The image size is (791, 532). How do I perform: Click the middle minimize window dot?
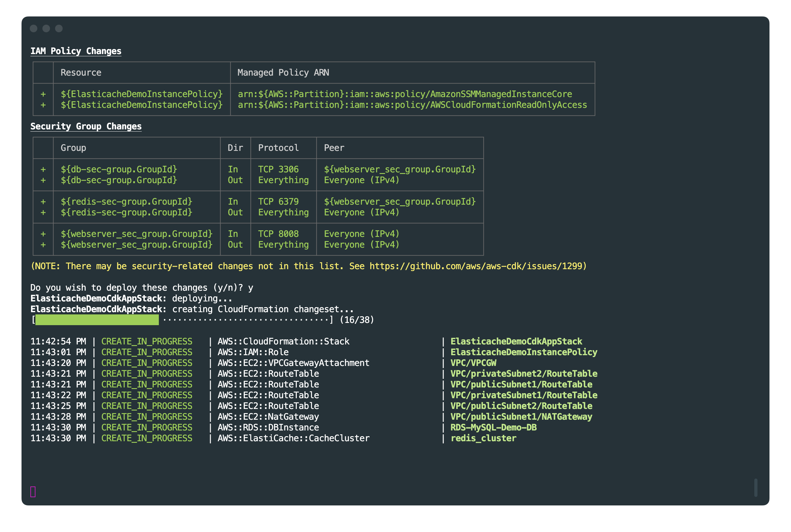(46, 28)
